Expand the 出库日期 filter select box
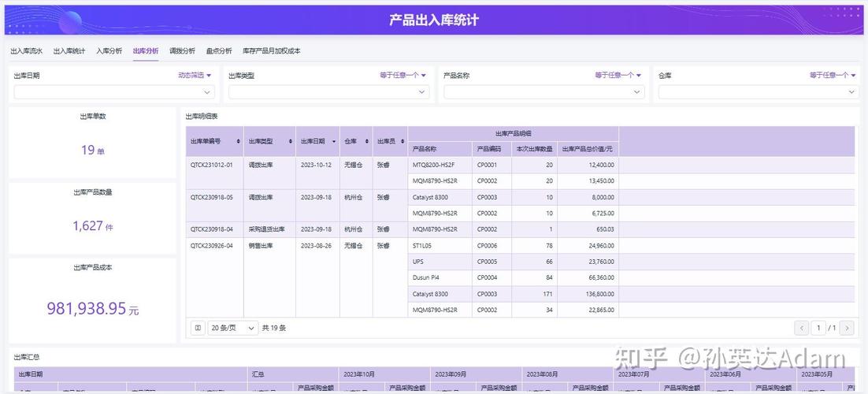 tap(114, 92)
